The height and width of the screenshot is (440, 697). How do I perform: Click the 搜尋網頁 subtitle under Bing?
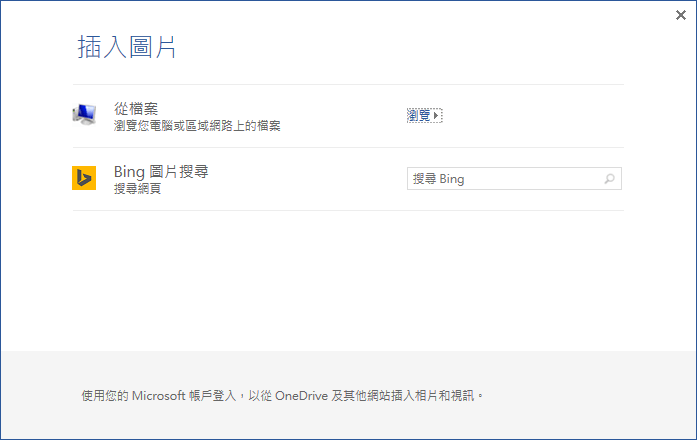tap(137, 189)
